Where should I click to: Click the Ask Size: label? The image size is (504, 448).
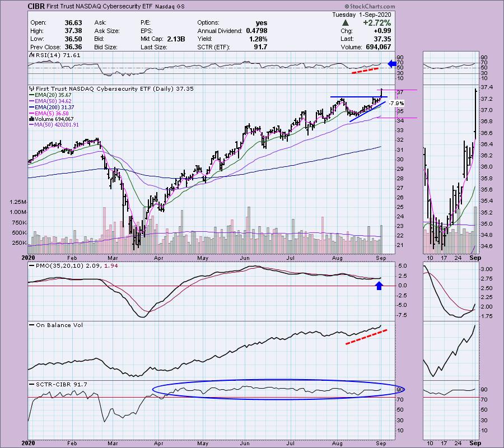coord(107,31)
